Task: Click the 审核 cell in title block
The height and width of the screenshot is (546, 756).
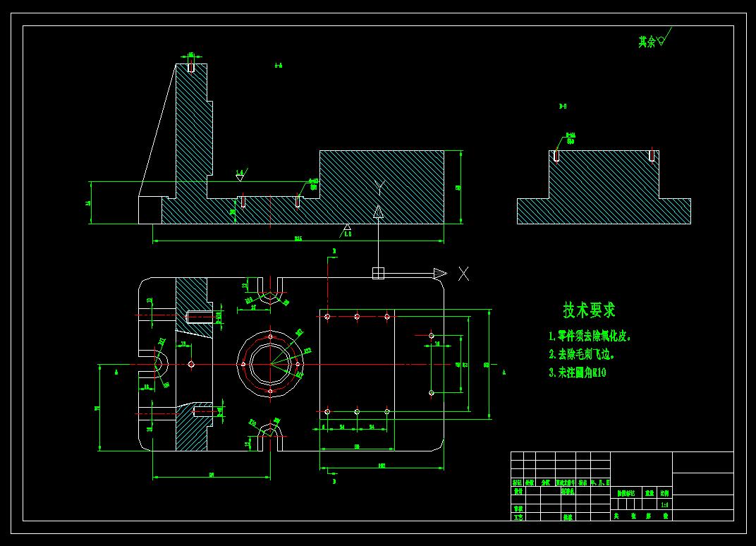Action: pos(518,509)
